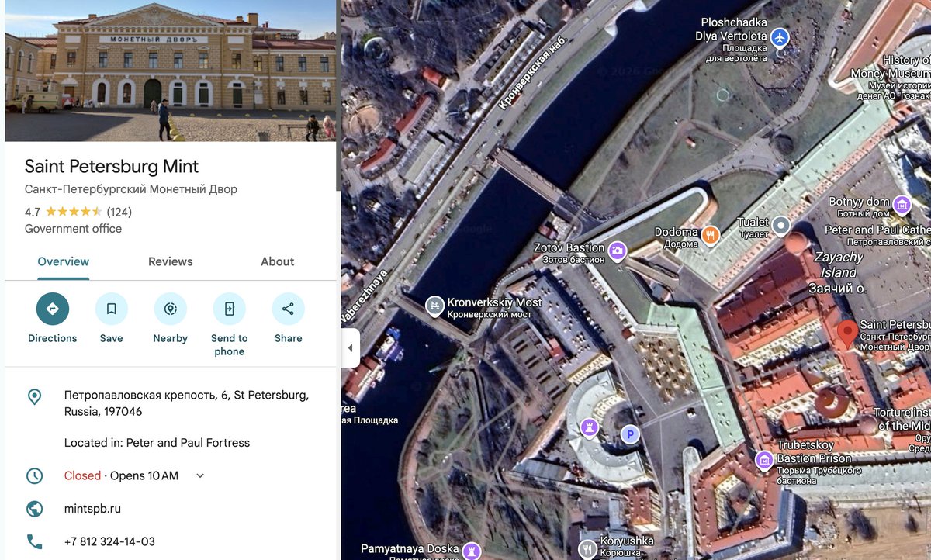Click the street address text
The width and height of the screenshot is (931, 560).
(186, 403)
